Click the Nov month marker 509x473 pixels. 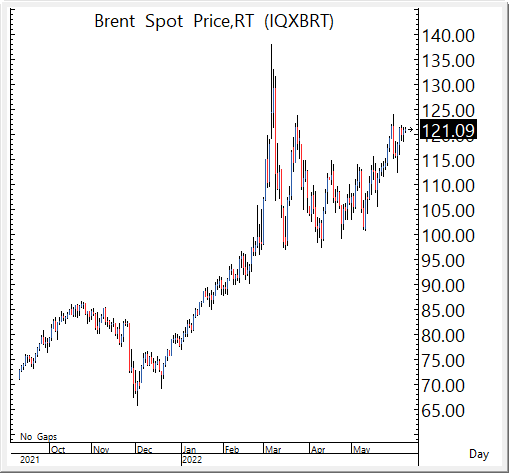pyautogui.click(x=101, y=449)
